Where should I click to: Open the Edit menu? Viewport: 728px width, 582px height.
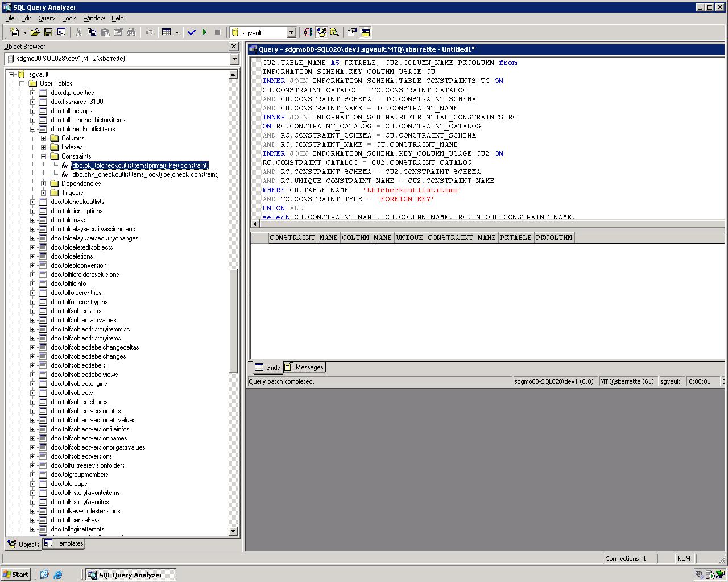(x=26, y=18)
